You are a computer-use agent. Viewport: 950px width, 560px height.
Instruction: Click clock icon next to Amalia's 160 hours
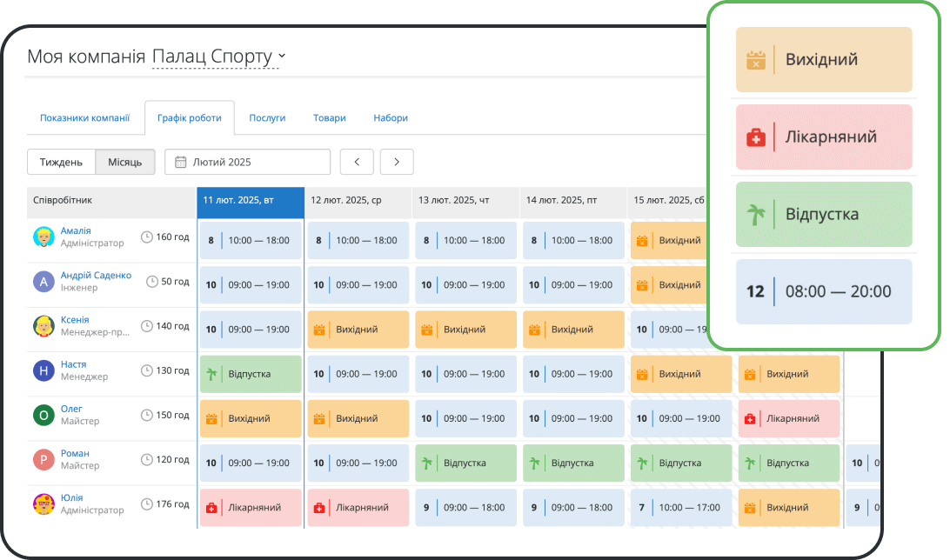(x=147, y=237)
